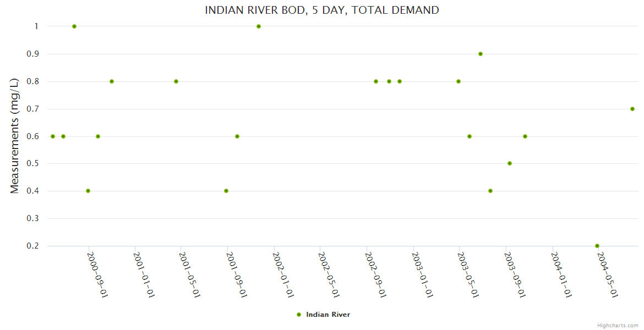
Task: Select the 0.2 mg/L data point
Action: point(597,246)
